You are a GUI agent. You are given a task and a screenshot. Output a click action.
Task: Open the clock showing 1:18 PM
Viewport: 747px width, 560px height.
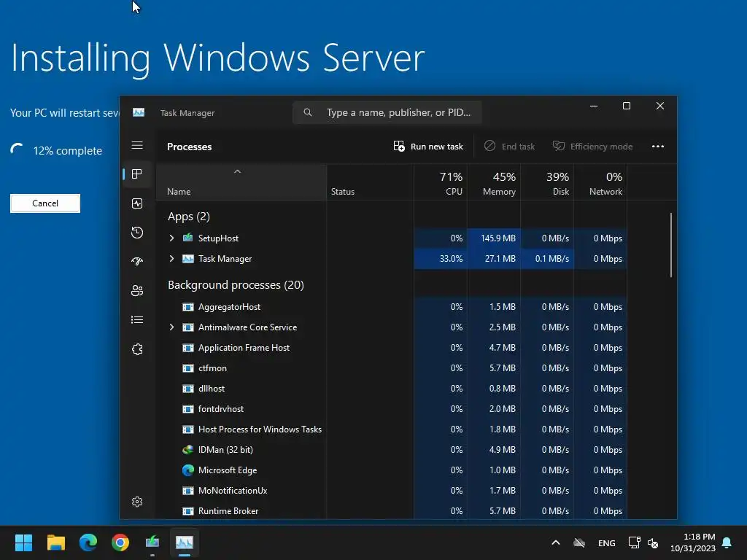(x=693, y=542)
